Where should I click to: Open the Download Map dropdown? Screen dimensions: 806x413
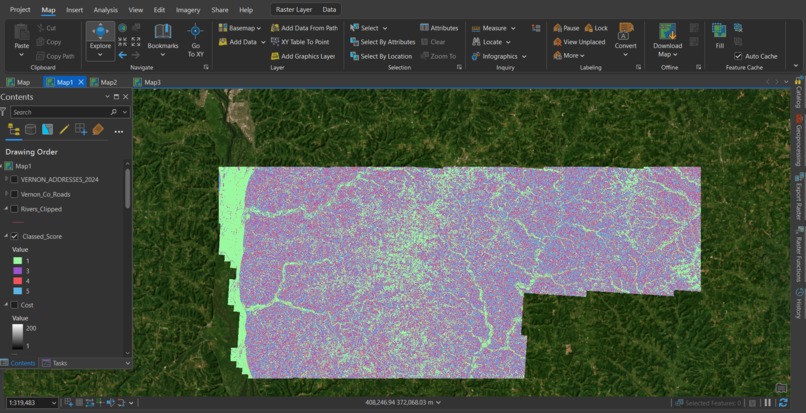click(667, 41)
